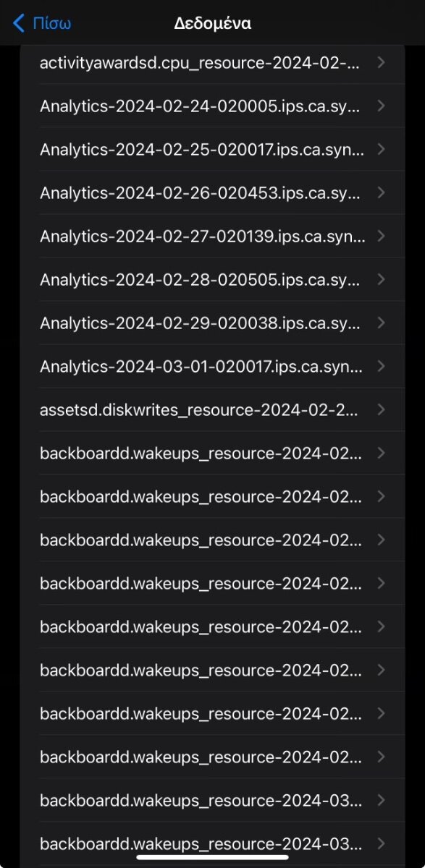This screenshot has height=868, width=425.
Task: Open last backboardd.wakeups_resource-2024-02 entry
Action: pyautogui.click(x=212, y=757)
